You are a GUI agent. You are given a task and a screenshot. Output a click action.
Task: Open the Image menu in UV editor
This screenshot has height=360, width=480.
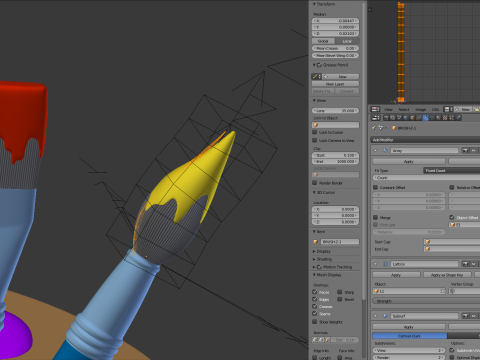421,109
